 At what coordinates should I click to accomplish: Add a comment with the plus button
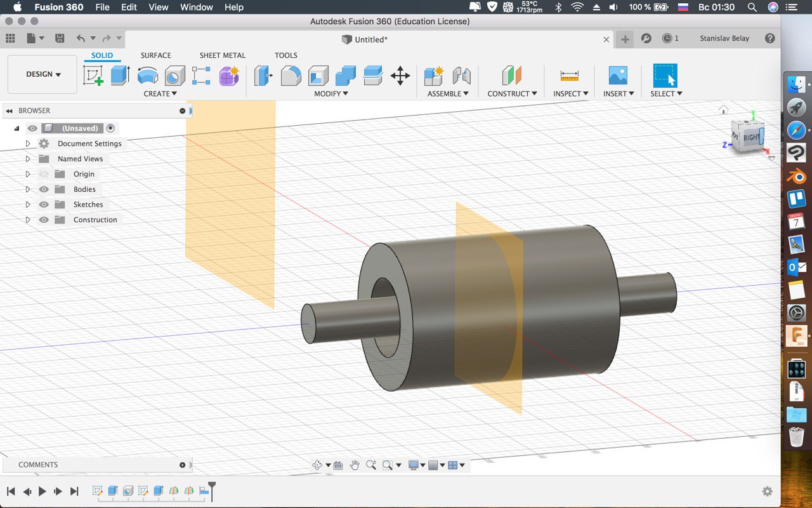(183, 465)
